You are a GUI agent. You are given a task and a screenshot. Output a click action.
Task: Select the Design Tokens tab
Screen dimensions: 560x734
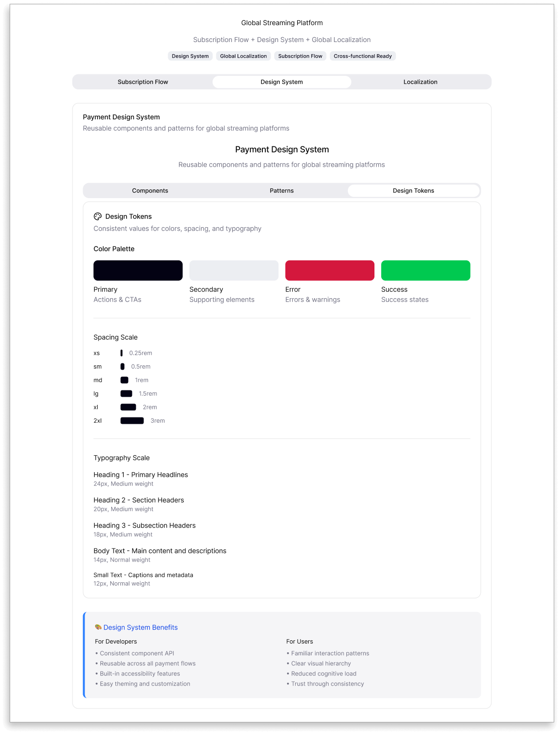click(414, 190)
